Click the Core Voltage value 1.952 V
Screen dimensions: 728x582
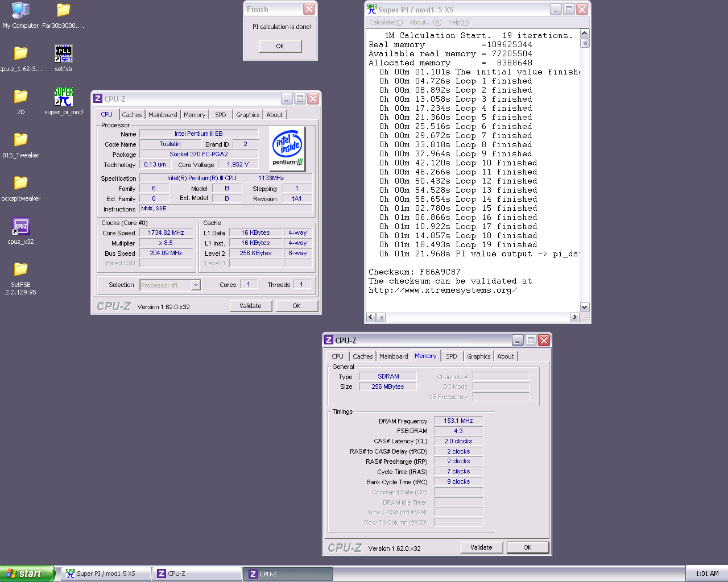pyautogui.click(x=238, y=164)
